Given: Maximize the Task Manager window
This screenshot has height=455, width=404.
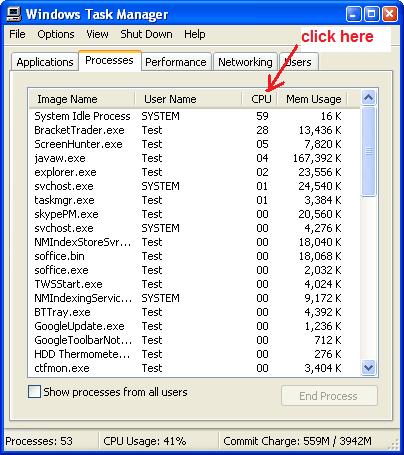Looking at the screenshot, I should [x=371, y=14].
